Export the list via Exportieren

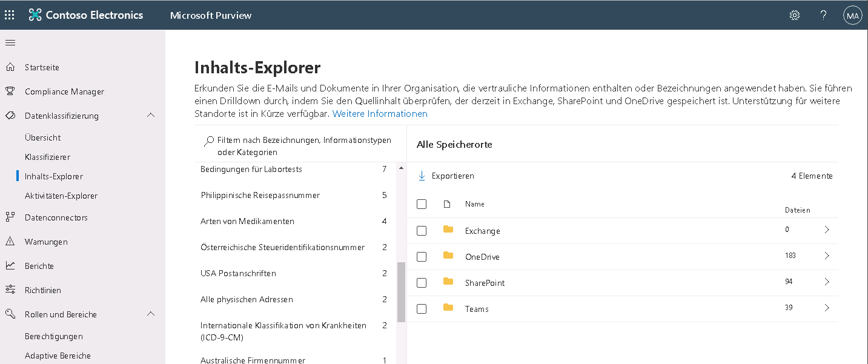pos(453,176)
